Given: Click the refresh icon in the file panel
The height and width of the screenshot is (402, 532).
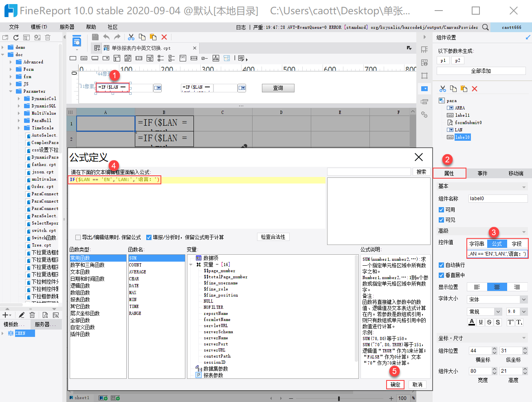Looking at the screenshot, I should point(16,37).
